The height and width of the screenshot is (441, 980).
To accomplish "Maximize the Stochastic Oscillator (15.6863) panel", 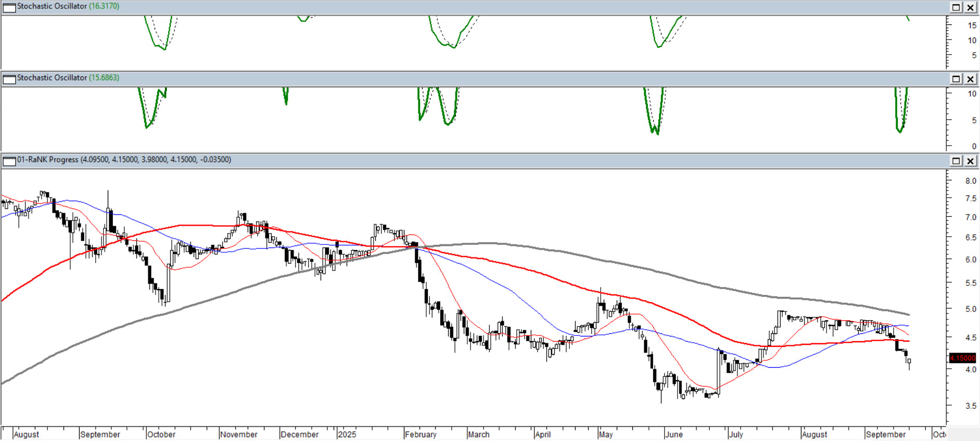I will click(956, 79).
